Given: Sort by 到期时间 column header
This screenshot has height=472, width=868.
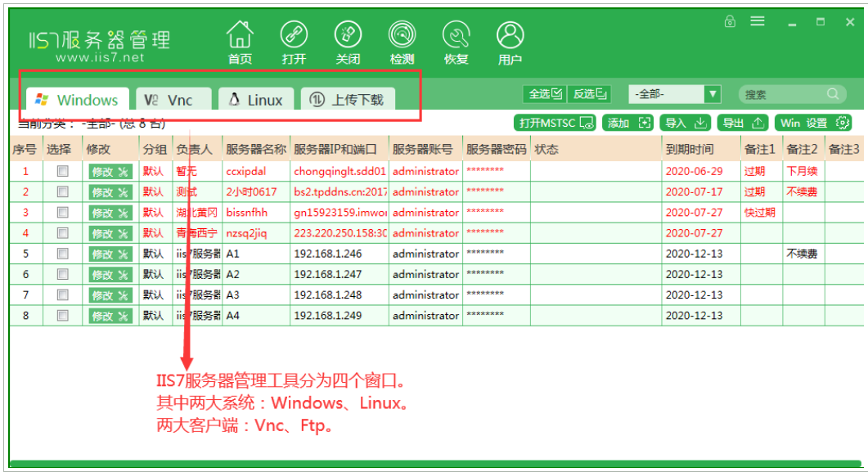Looking at the screenshot, I should 701,149.
